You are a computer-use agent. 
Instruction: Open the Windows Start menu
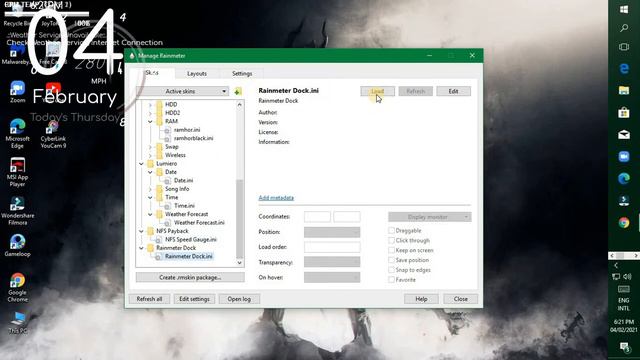click(x=624, y=9)
